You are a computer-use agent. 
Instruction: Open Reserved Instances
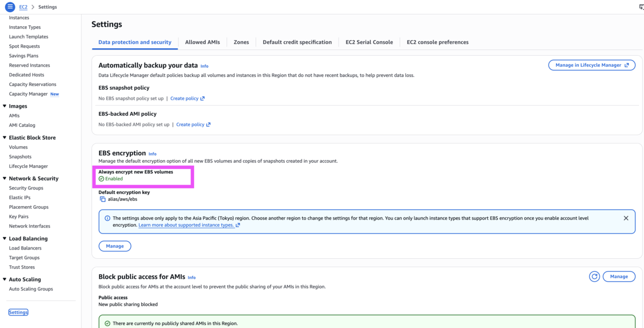pos(30,65)
